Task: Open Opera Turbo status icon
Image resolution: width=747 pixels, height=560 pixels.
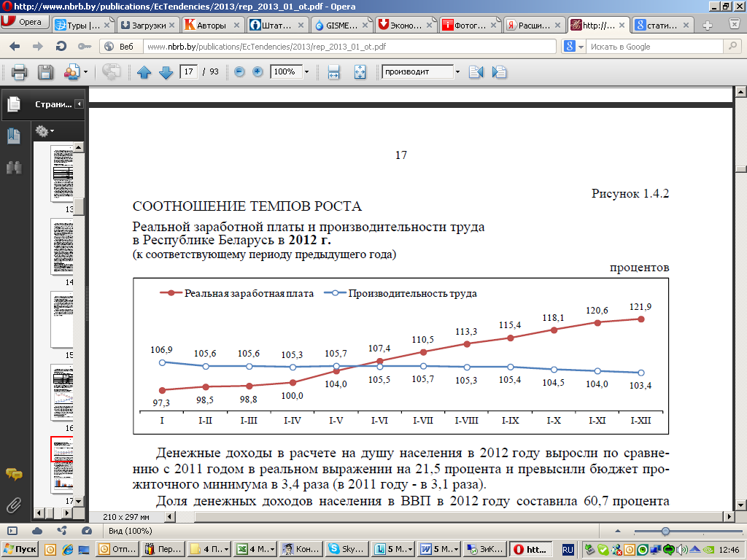Action: [x=86, y=531]
